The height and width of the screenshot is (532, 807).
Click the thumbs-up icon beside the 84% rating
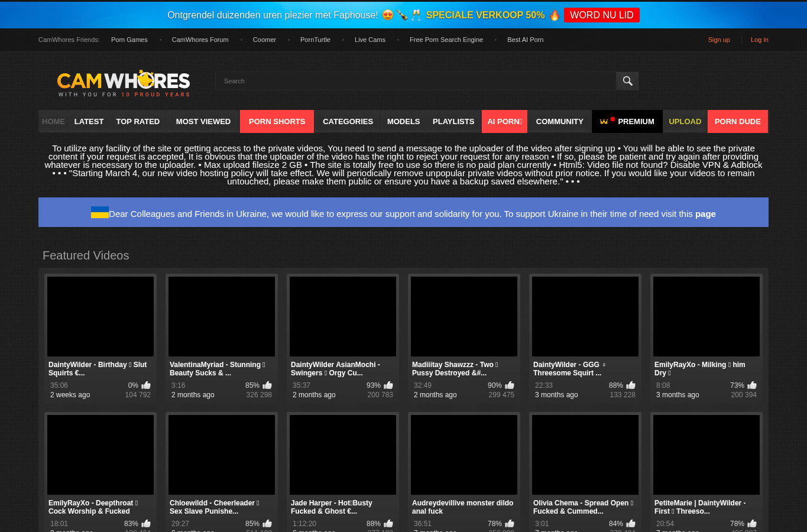[x=631, y=524]
